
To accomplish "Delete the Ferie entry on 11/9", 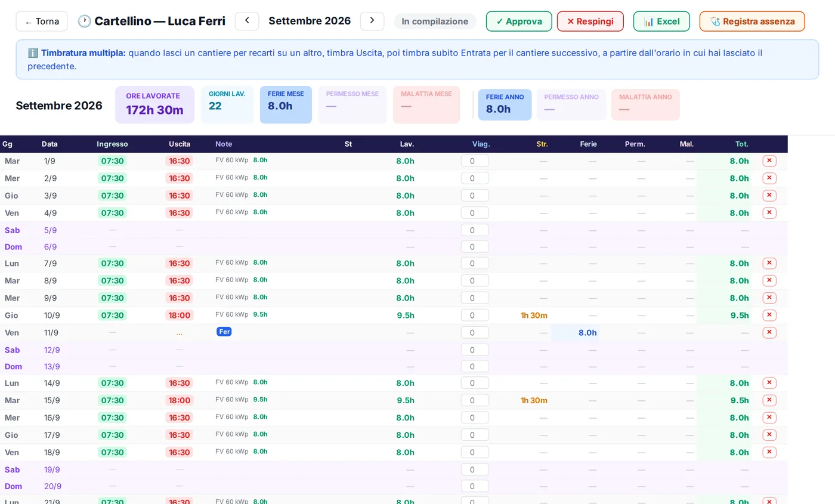I will (x=769, y=333).
